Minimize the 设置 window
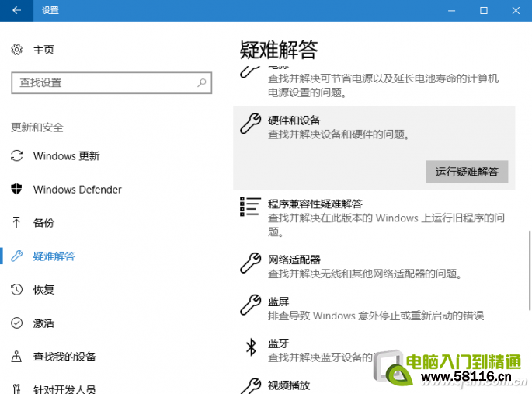Viewport: 532px width, 394px height. [x=451, y=11]
